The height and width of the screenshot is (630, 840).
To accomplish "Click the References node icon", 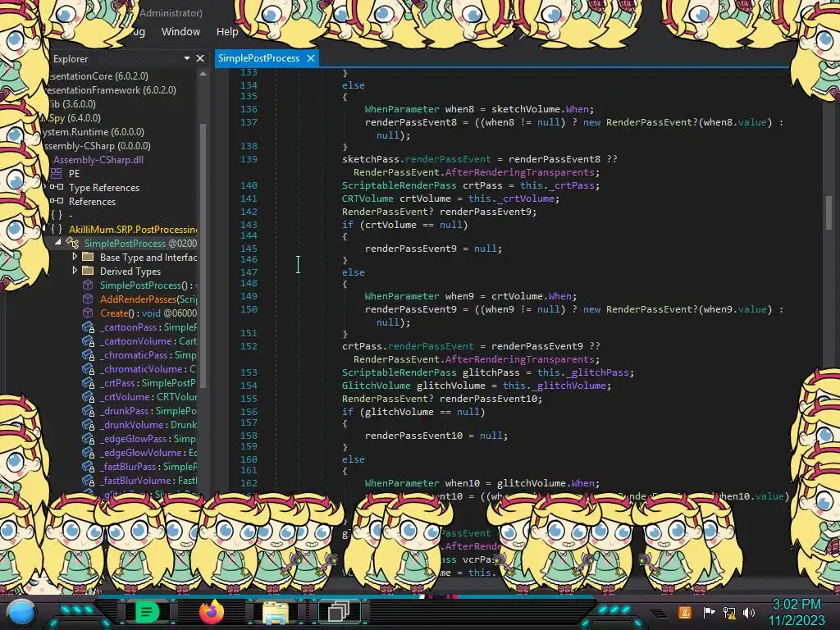I will pyautogui.click(x=57, y=201).
